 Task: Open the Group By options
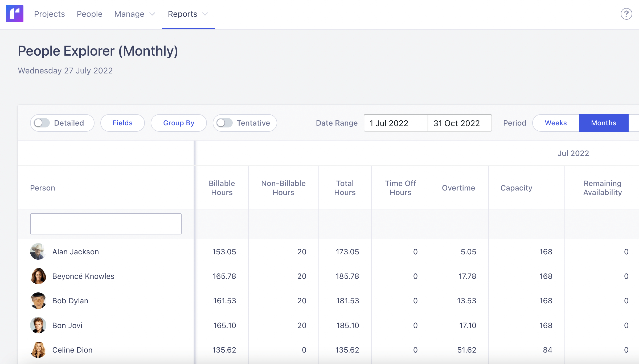pos(179,123)
